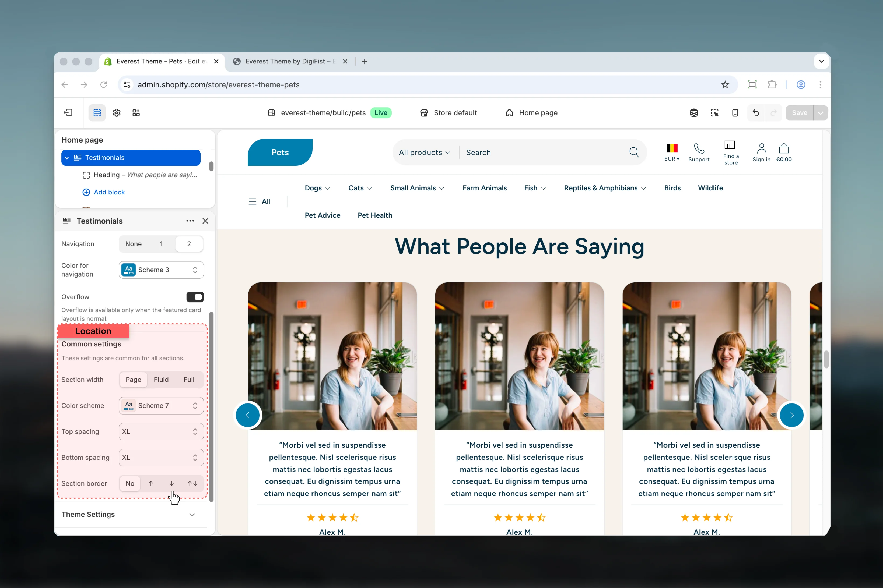883x588 pixels.
Task: Open browser extensions puzzle icon
Action: point(772,84)
